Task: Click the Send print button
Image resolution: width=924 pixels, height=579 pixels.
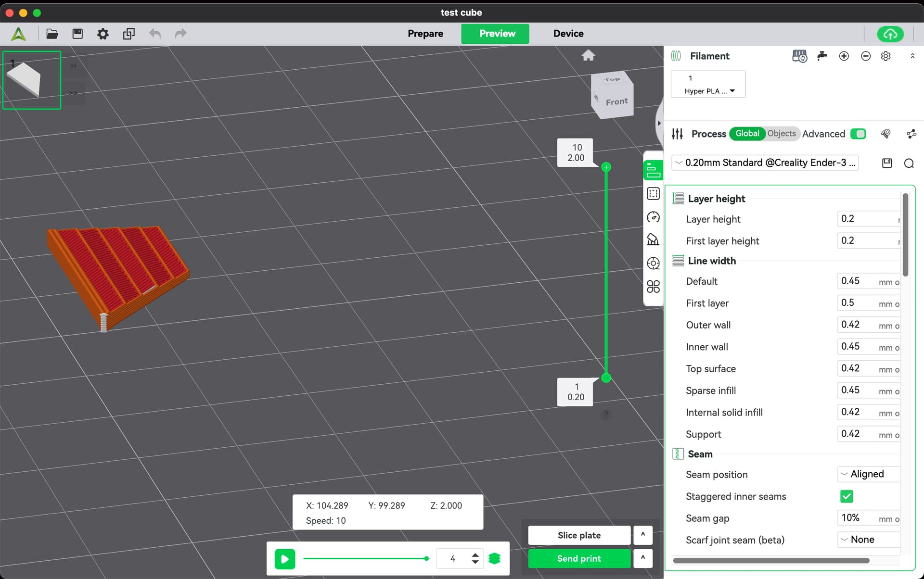Action: coord(579,558)
